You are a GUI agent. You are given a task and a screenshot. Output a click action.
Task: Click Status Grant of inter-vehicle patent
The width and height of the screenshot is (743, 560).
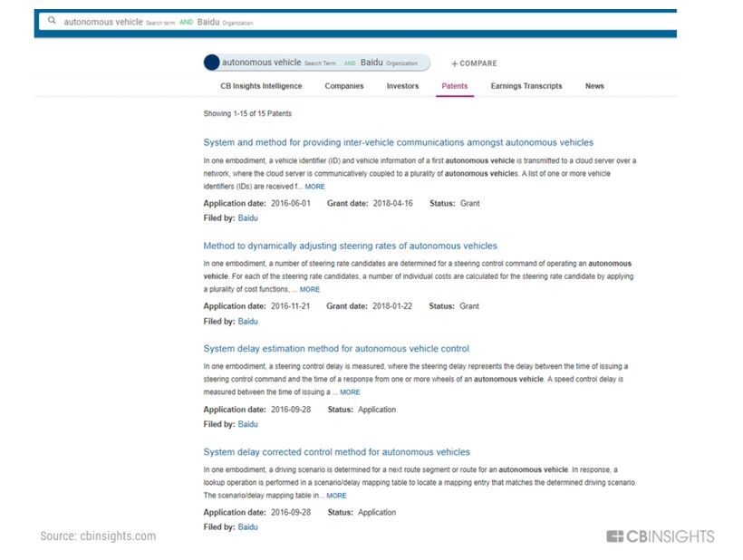pos(469,203)
